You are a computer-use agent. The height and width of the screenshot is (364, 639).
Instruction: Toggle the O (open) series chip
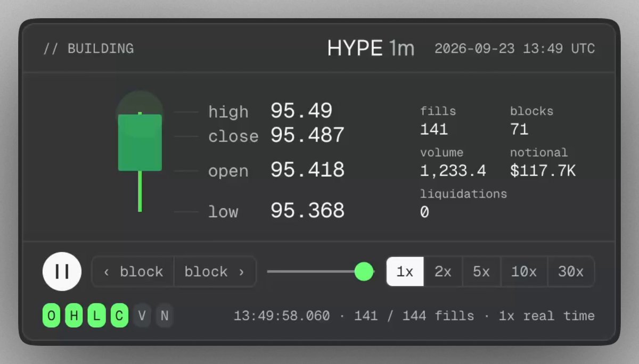(x=51, y=316)
